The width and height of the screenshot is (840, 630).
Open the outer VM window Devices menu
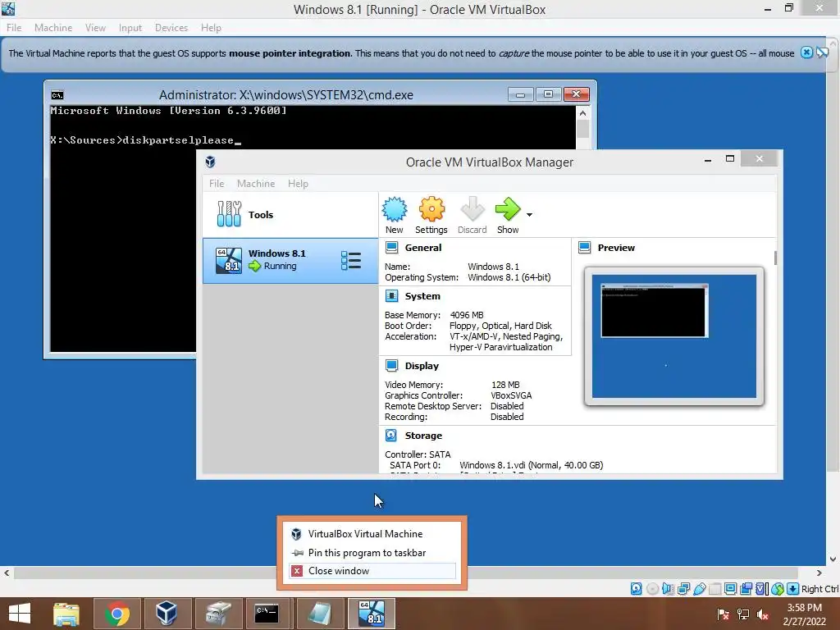tap(171, 27)
